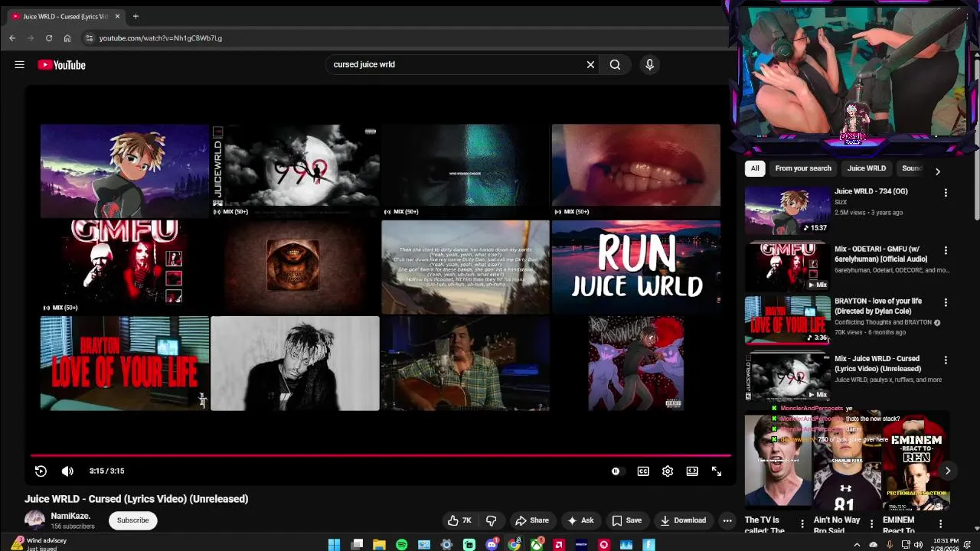This screenshot has height=551, width=980.
Task: Open Discord from the taskbar
Action: tap(492, 545)
